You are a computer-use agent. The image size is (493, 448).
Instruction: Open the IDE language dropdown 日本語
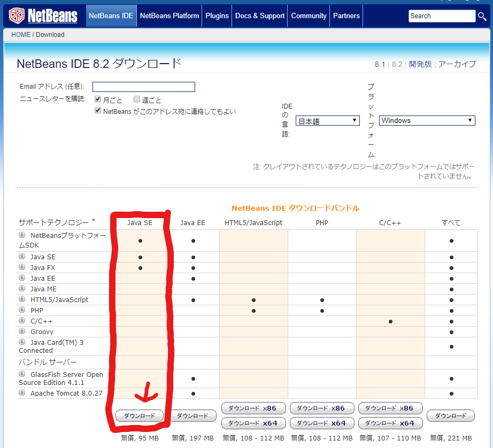click(x=328, y=121)
